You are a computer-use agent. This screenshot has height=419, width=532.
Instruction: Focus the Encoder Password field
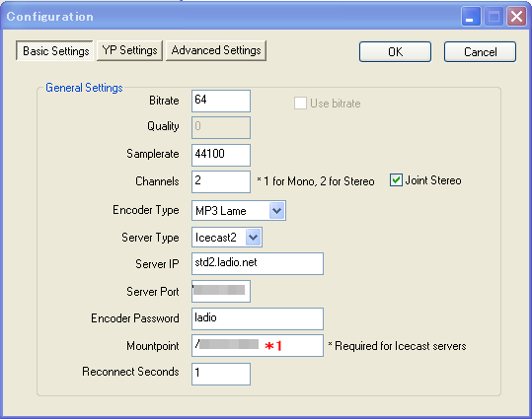coord(258,319)
